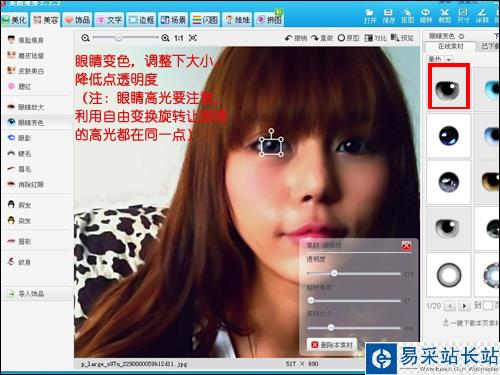Click 原图 to show original

tap(348, 38)
